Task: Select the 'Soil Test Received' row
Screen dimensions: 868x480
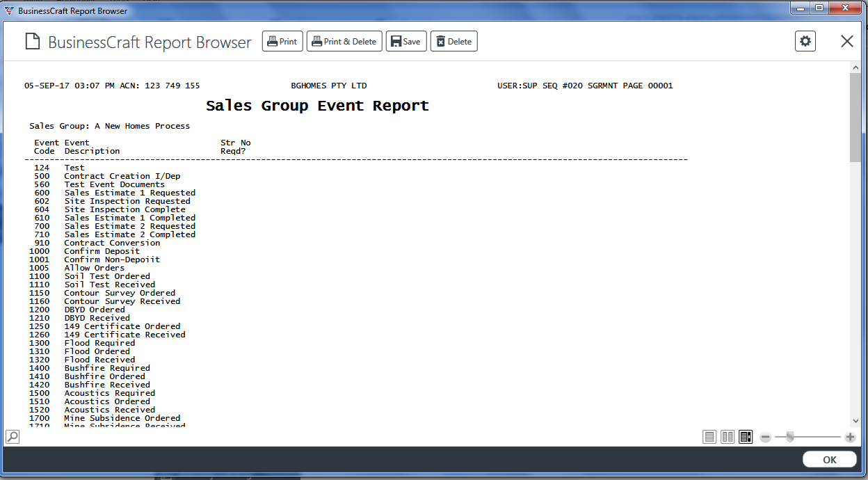Action: tap(110, 285)
